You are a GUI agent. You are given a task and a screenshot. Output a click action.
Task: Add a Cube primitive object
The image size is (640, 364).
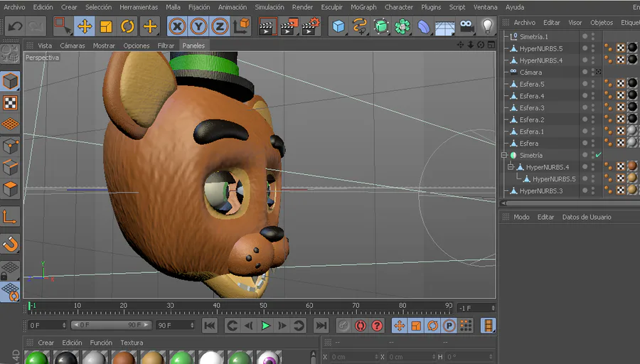(338, 26)
